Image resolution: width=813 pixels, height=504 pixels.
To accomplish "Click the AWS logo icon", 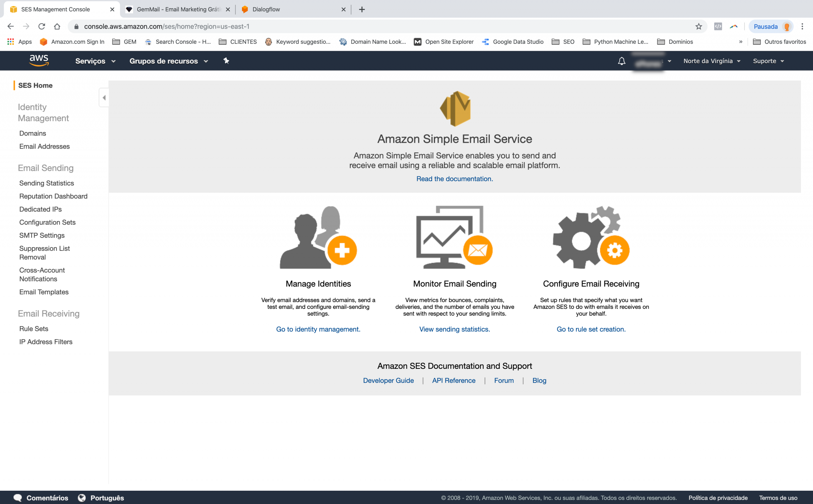I will (38, 61).
